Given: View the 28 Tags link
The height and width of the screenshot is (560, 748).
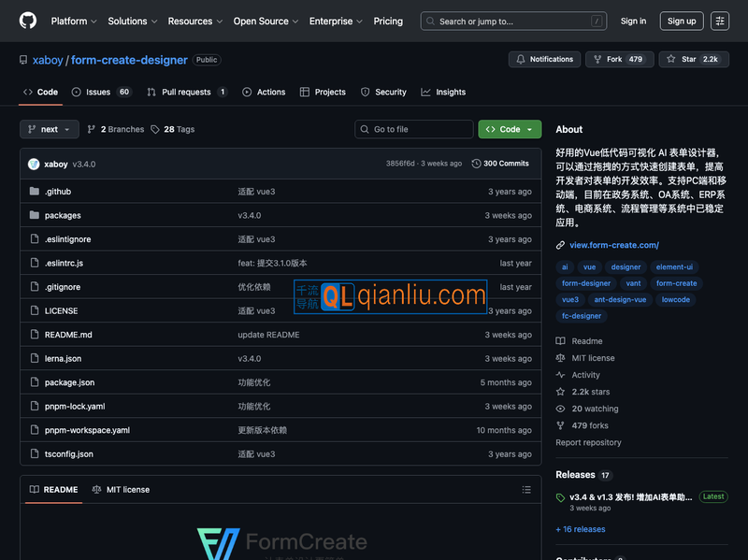Looking at the screenshot, I should pyautogui.click(x=173, y=129).
